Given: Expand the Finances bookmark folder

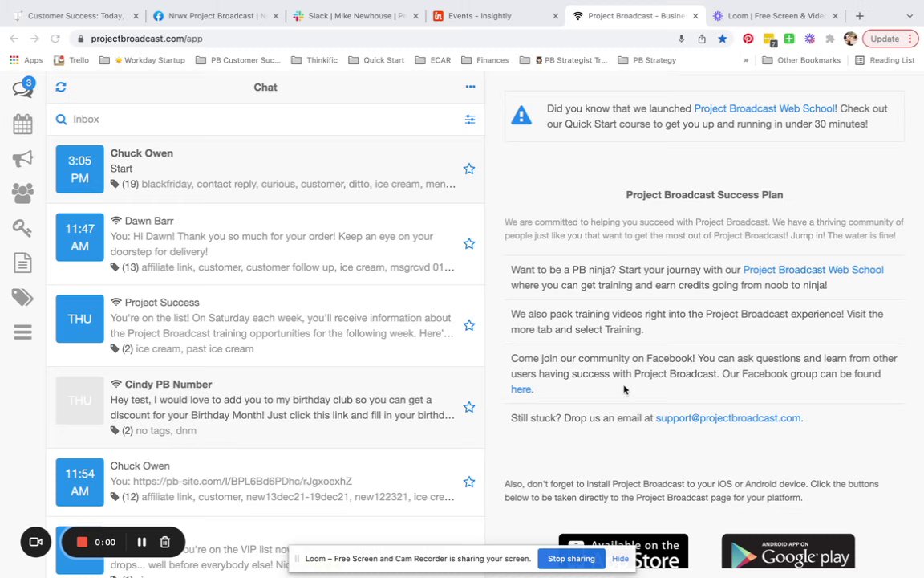Looking at the screenshot, I should click(485, 60).
